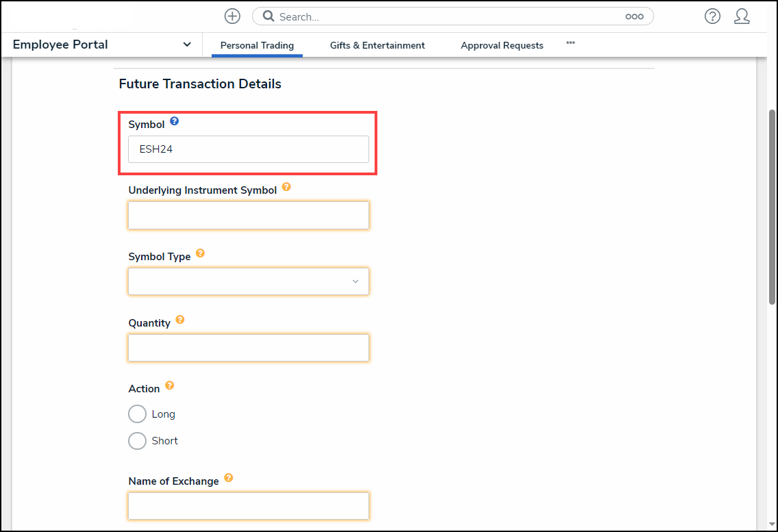Click the Symbol field help icon

click(174, 122)
